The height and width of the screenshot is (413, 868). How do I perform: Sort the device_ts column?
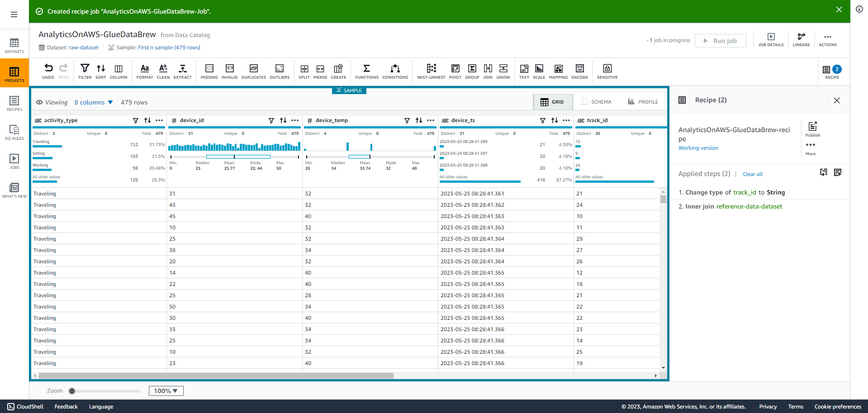tap(555, 120)
